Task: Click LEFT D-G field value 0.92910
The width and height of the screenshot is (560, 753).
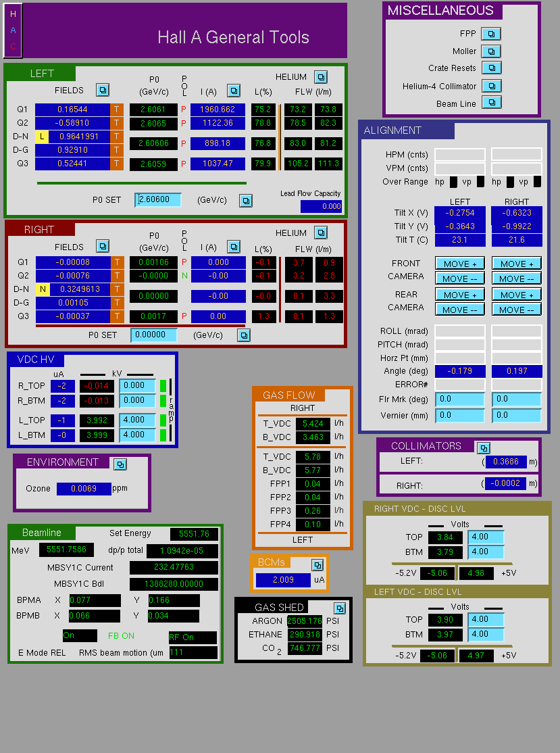Action: tap(72, 150)
